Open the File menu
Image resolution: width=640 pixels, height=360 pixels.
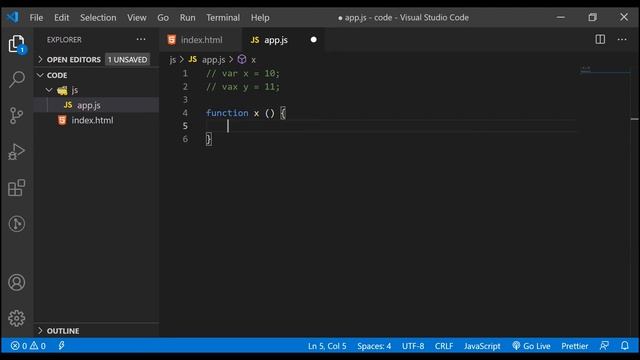click(36, 18)
